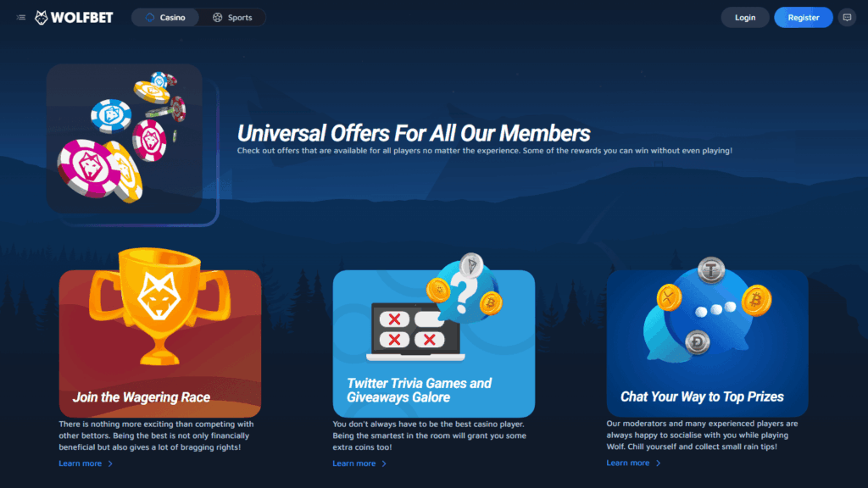Open Learn more under Wagering Race
The image size is (868, 488).
[81, 463]
